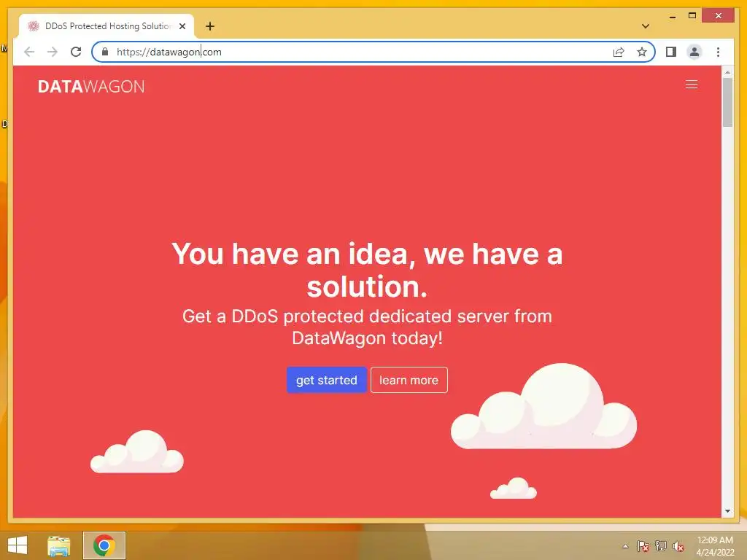Screen dimensions: 747x560
Task: Open the Chrome profile avatar
Action: (x=694, y=52)
